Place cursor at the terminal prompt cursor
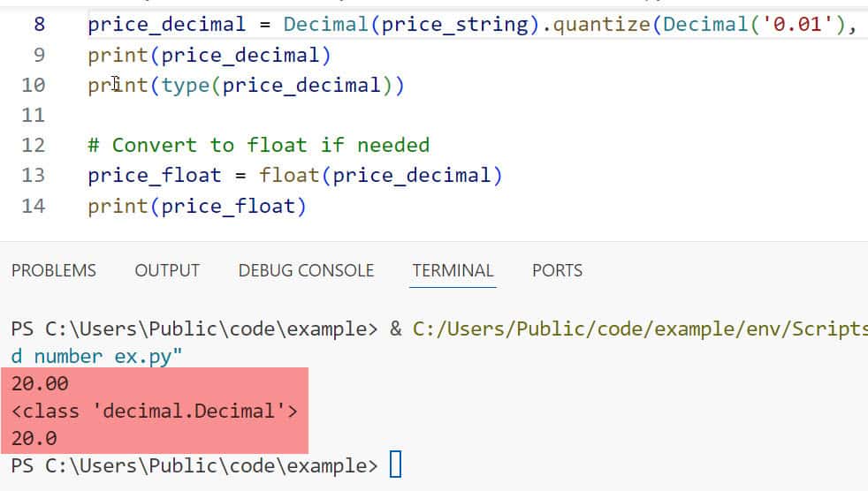 tap(395, 465)
